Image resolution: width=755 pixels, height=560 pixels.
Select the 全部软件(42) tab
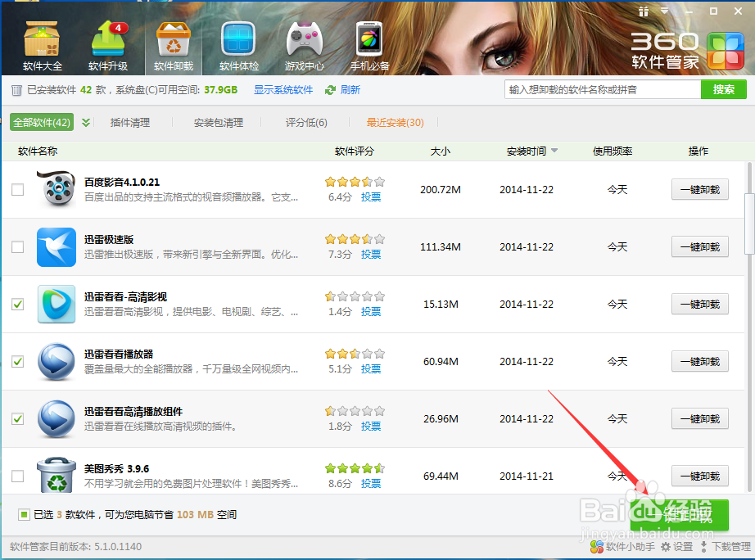pos(42,122)
